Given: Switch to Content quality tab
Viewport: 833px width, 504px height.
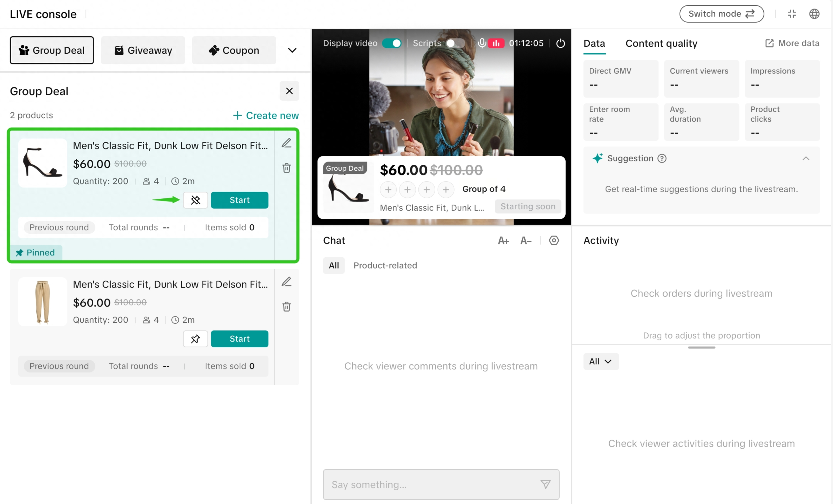Looking at the screenshot, I should click(661, 43).
